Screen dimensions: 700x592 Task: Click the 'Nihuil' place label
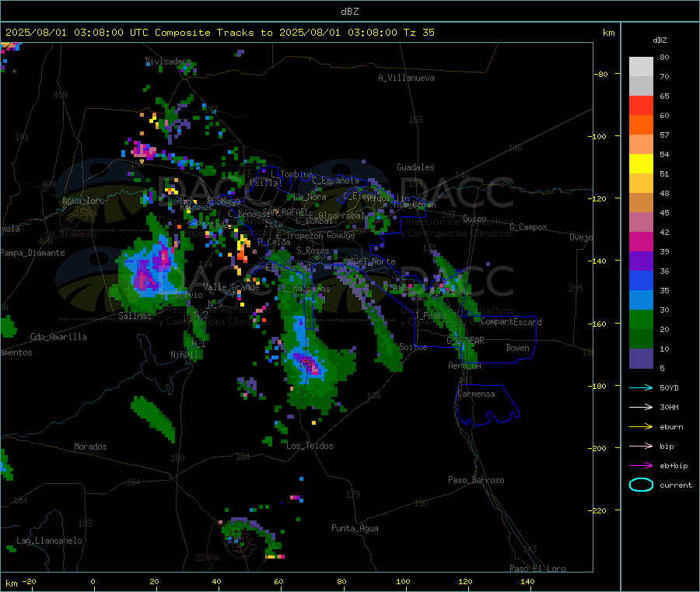[184, 355]
